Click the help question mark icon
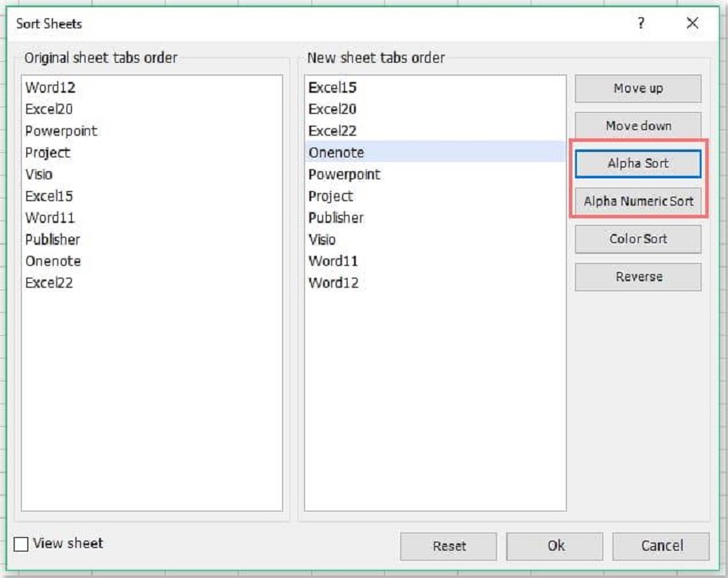This screenshot has height=578, width=728. (x=641, y=24)
